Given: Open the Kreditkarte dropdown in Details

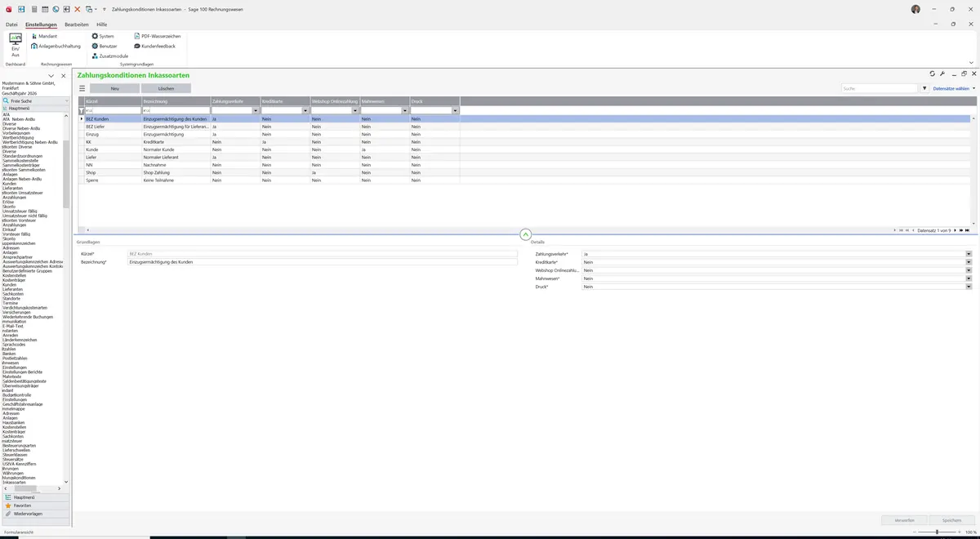Looking at the screenshot, I should [x=969, y=262].
